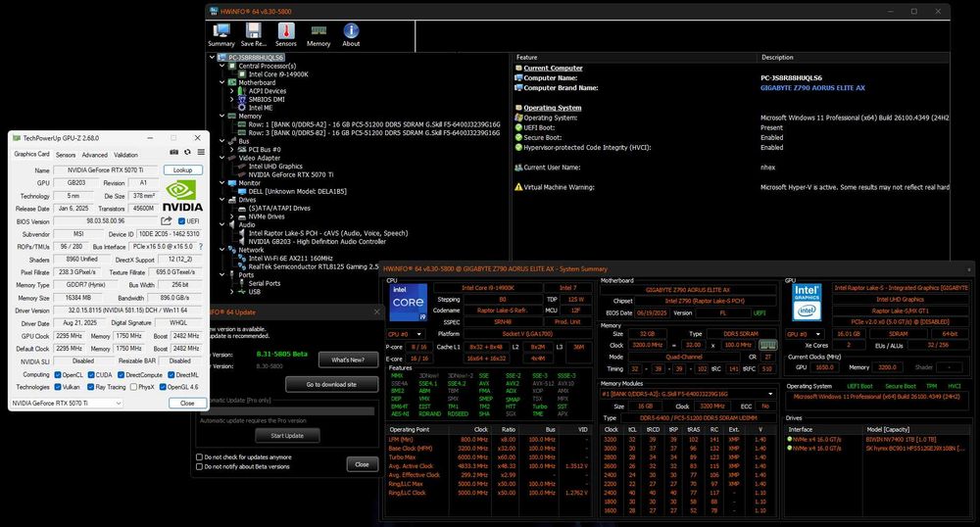Toggle the Vulkan checkbox
Screen dimensions: 980x527
point(58,387)
